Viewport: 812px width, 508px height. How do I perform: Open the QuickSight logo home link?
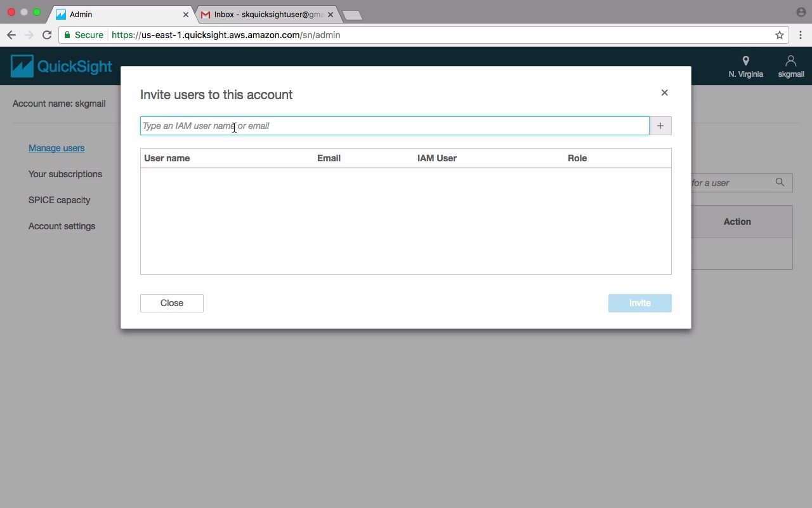[x=61, y=66]
